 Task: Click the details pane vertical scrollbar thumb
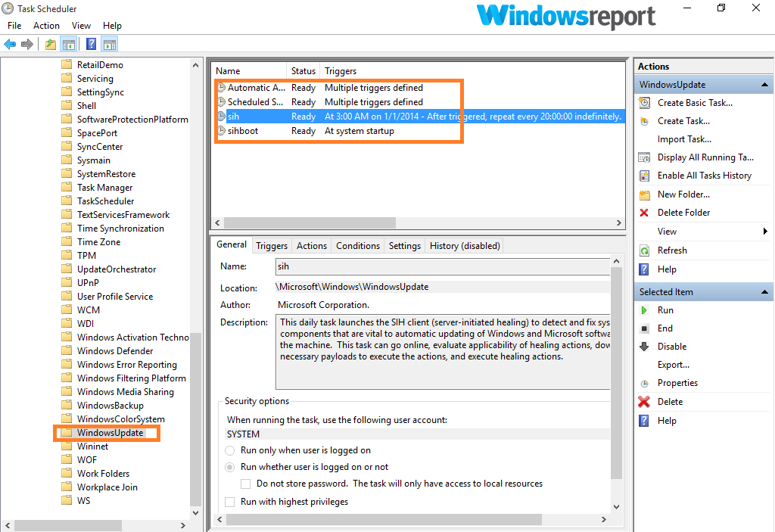click(x=616, y=373)
